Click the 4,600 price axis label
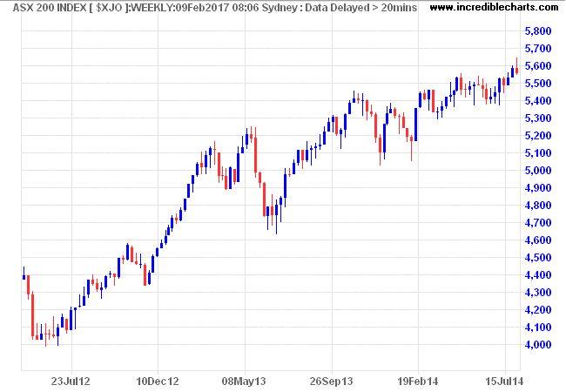 [538, 240]
